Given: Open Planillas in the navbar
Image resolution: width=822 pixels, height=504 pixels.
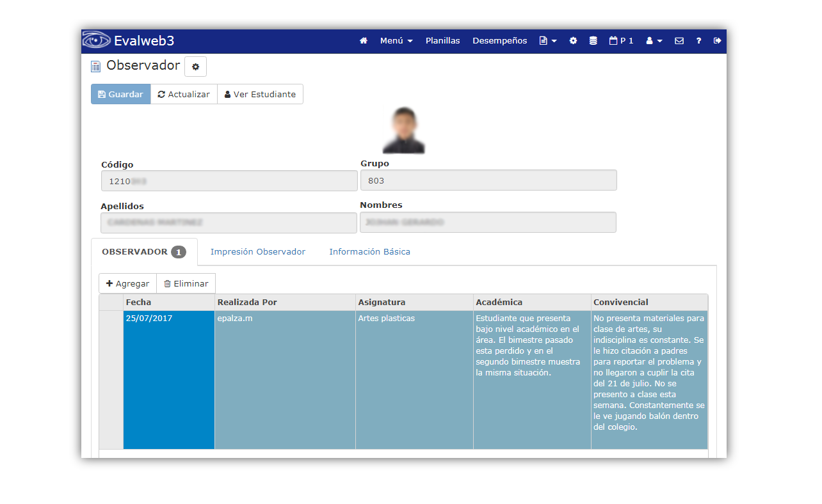Looking at the screenshot, I should (443, 41).
